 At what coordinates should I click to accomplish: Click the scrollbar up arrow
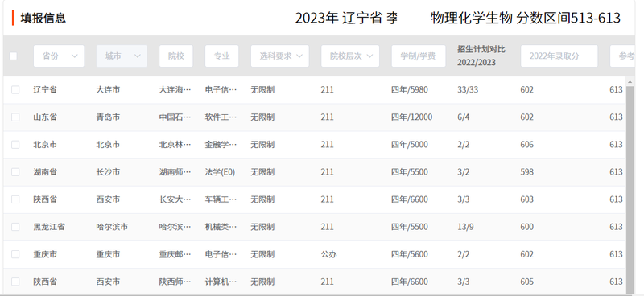630,82
